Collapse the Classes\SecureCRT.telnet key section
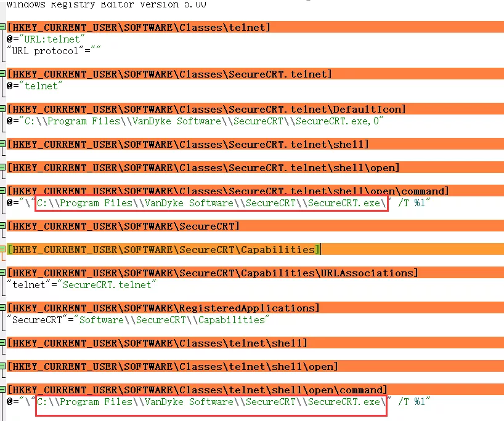 (3, 74)
